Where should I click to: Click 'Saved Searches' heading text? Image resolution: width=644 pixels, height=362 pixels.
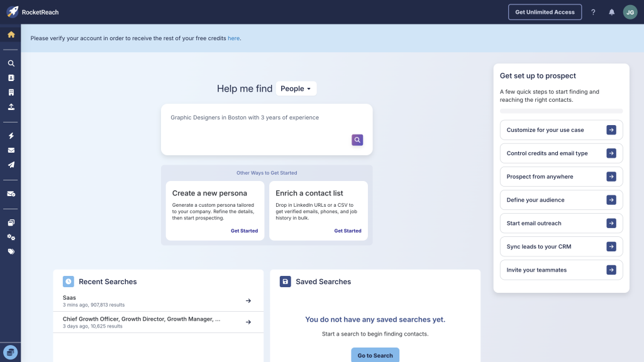point(323,282)
